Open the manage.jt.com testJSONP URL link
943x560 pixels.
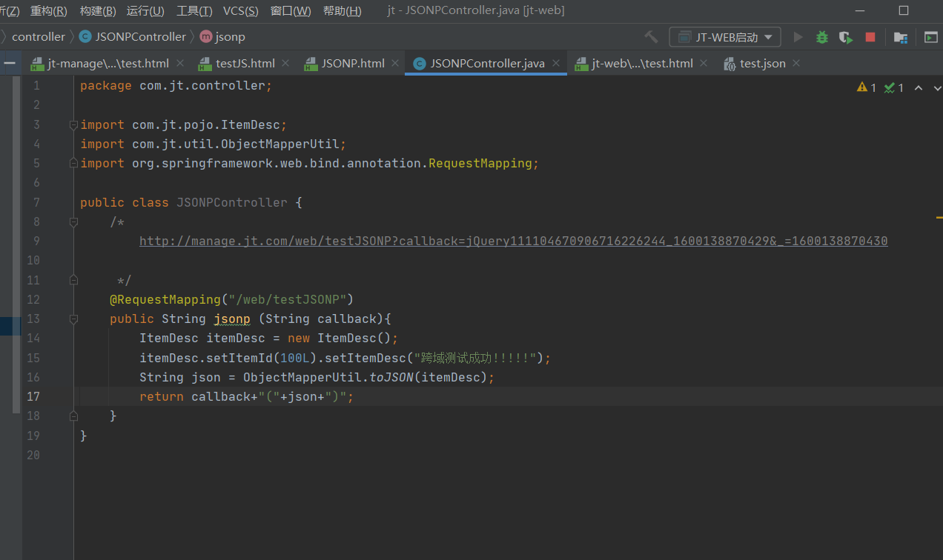(x=513, y=241)
